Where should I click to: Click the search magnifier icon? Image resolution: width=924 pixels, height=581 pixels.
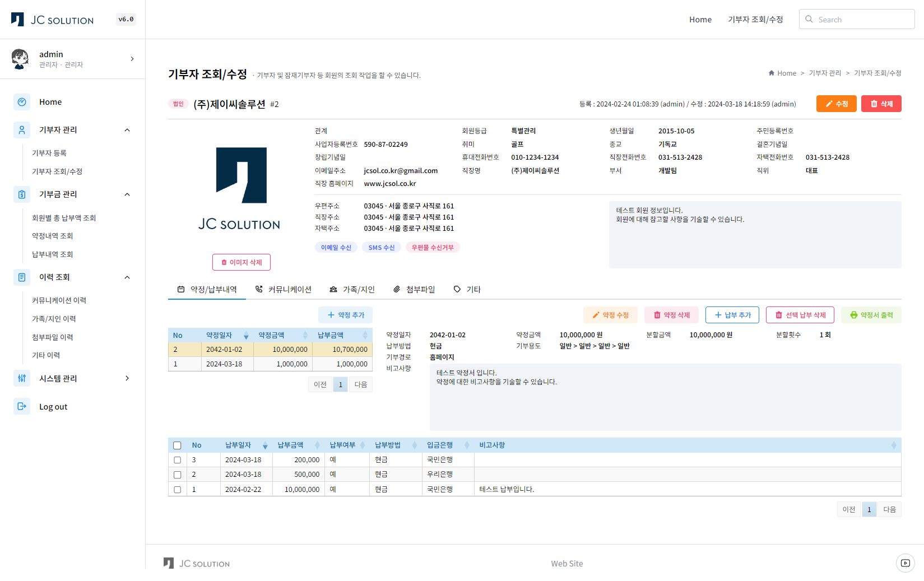pos(809,20)
